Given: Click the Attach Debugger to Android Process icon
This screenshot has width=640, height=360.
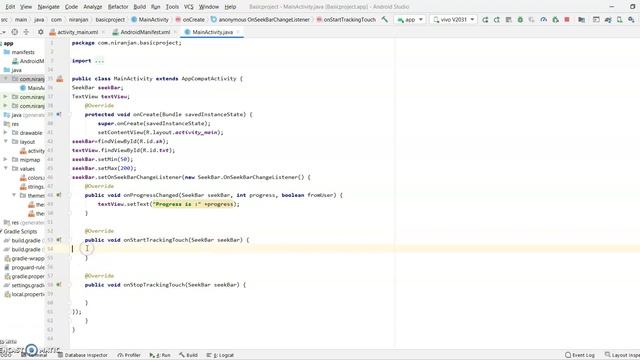Looking at the screenshot, I should [556, 20].
